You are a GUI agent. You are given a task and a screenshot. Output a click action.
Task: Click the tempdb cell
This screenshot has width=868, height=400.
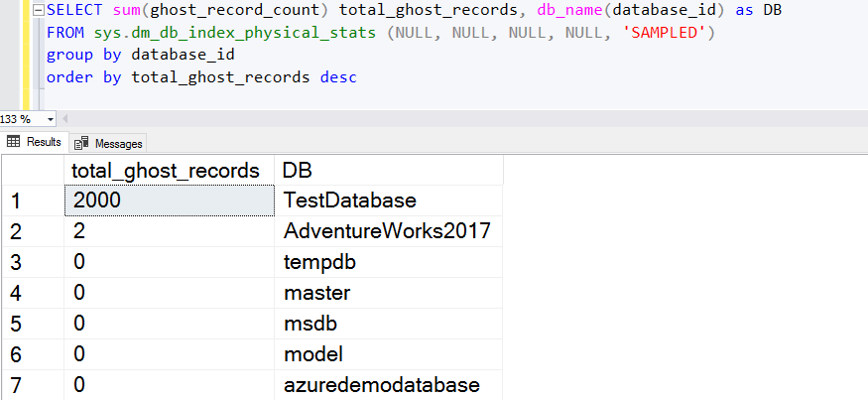(x=318, y=262)
